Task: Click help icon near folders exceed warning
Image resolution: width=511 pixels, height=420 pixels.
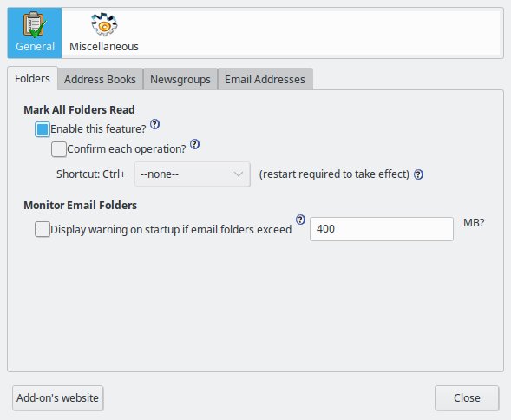Action: pyautogui.click(x=300, y=220)
